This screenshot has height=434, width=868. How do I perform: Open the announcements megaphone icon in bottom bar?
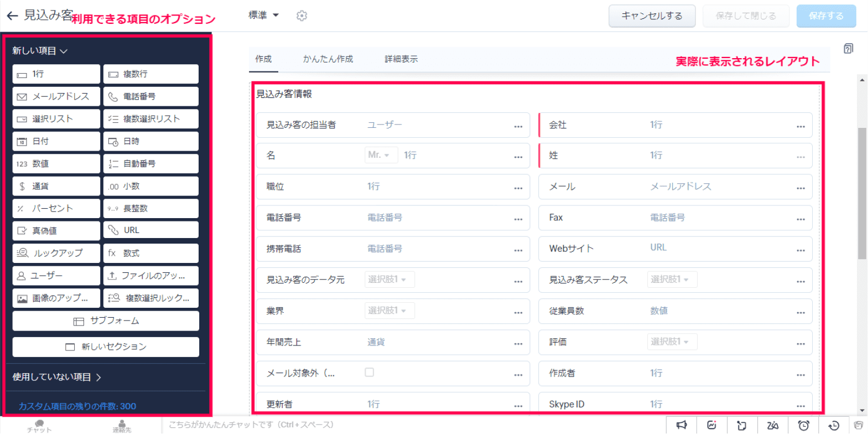(681, 425)
